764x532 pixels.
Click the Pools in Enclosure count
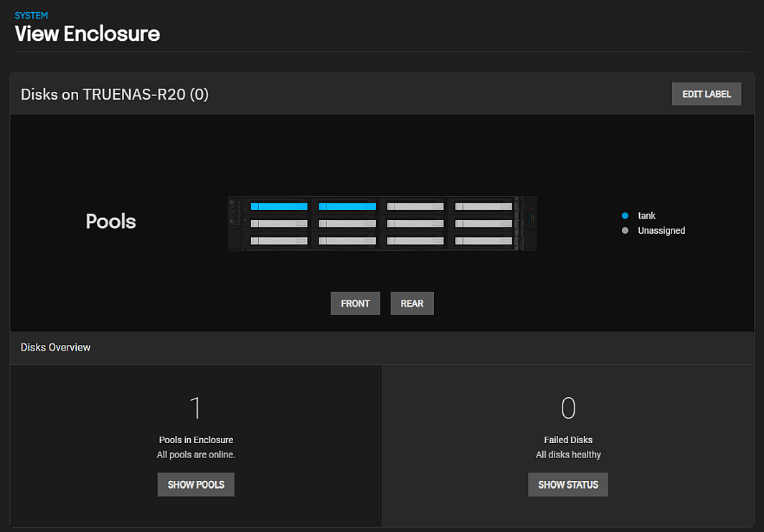(195, 408)
